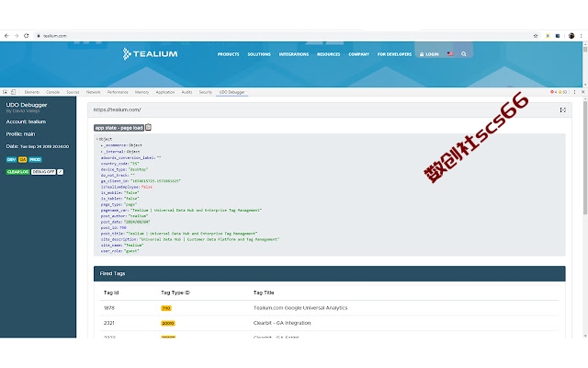Click the CLEAR LOG button
The width and height of the screenshot is (588, 368).
tap(17, 172)
